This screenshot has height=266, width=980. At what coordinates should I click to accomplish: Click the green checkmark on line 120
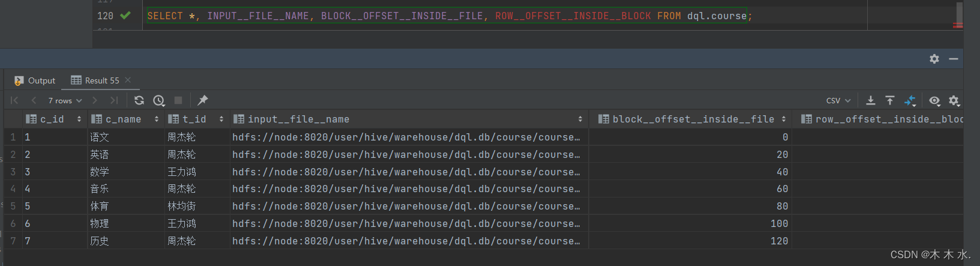tap(125, 15)
